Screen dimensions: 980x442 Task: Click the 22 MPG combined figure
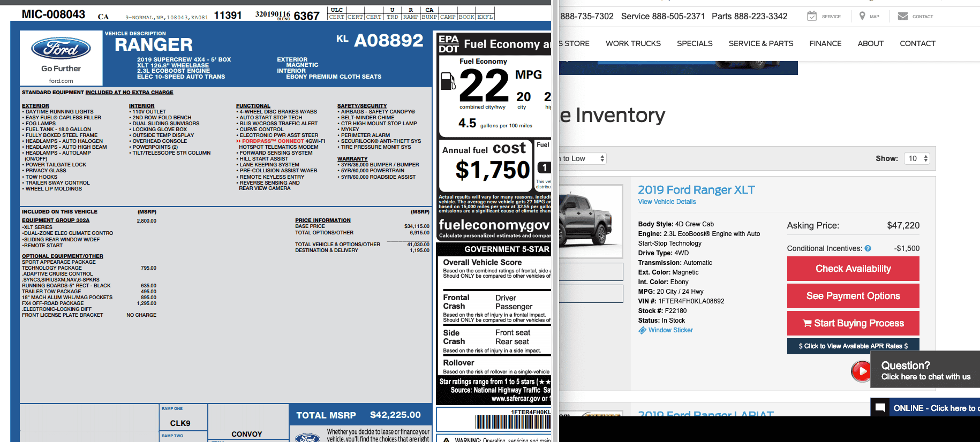484,86
